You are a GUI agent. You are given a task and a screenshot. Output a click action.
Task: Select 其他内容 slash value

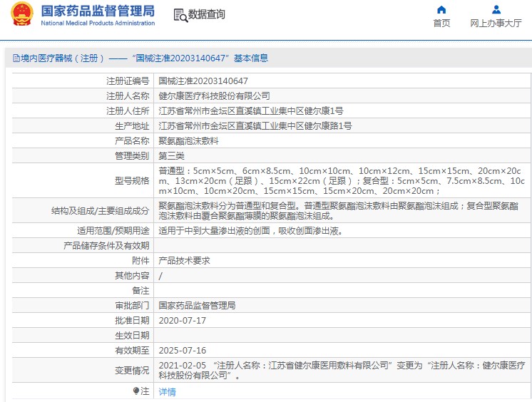tap(160, 276)
